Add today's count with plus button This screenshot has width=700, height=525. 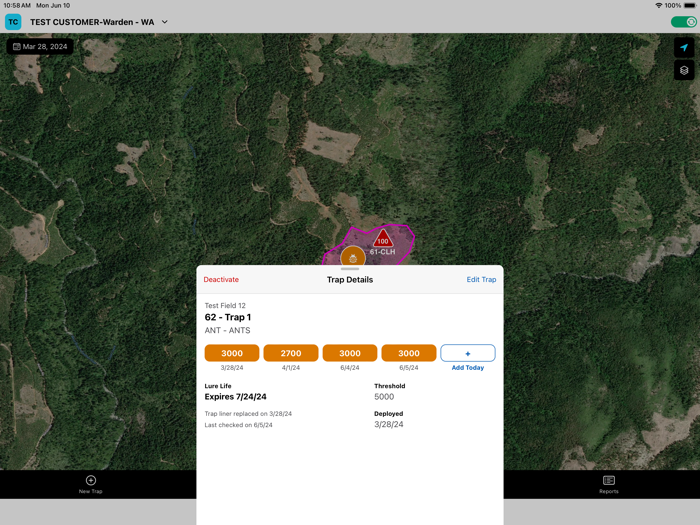467,353
